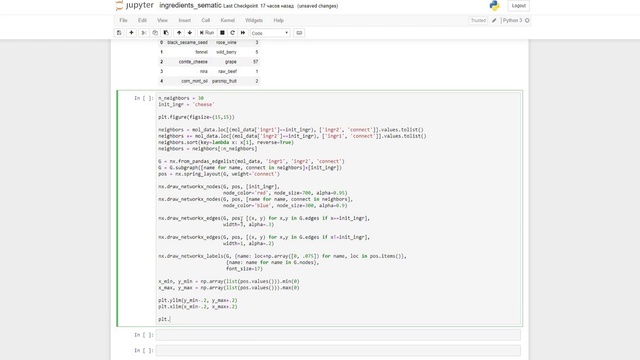640x360 pixels.
Task: Open the View menu
Action: click(162, 20)
